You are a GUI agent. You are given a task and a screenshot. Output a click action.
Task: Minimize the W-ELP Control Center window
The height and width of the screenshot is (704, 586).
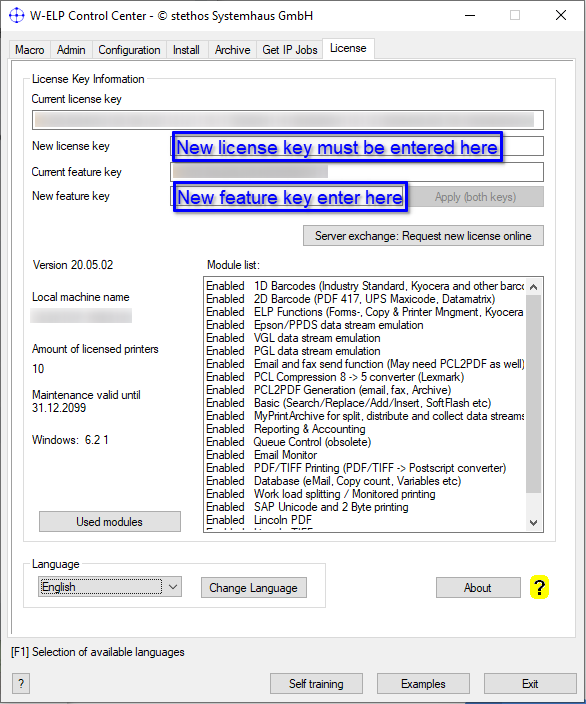pos(470,15)
